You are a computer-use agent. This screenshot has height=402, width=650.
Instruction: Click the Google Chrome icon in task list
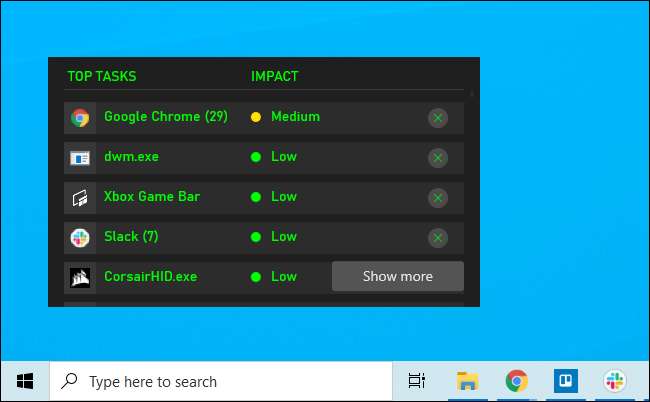pyautogui.click(x=80, y=118)
